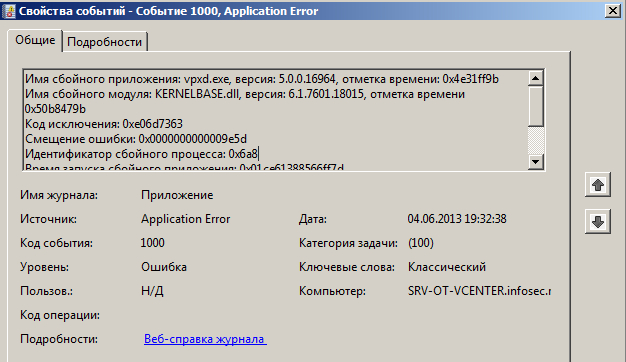Click the description scrollbar thumb
This screenshot has height=362, width=626.
[x=535, y=106]
